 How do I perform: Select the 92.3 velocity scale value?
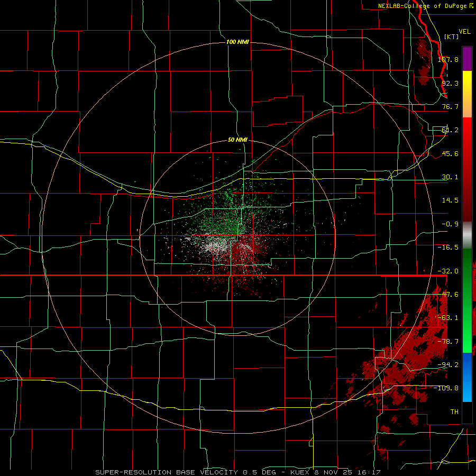tap(450, 83)
